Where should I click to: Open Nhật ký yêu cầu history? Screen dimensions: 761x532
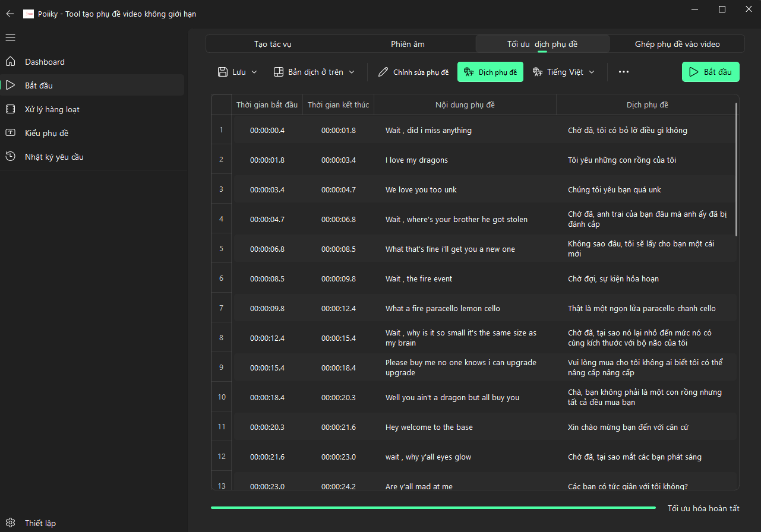point(54,157)
